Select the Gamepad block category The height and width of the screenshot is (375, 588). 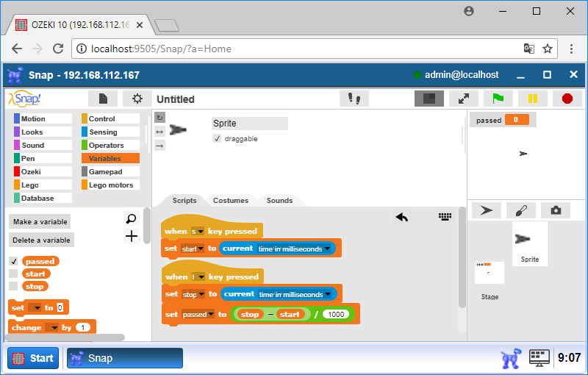[111, 171]
